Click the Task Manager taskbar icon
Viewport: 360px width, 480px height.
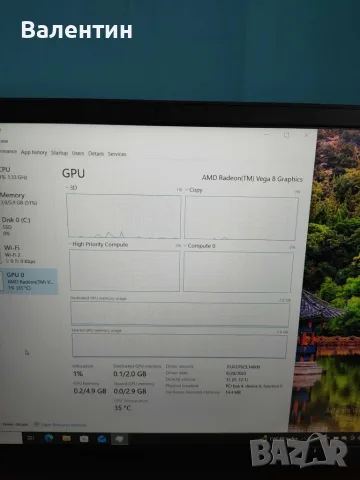click(119, 439)
